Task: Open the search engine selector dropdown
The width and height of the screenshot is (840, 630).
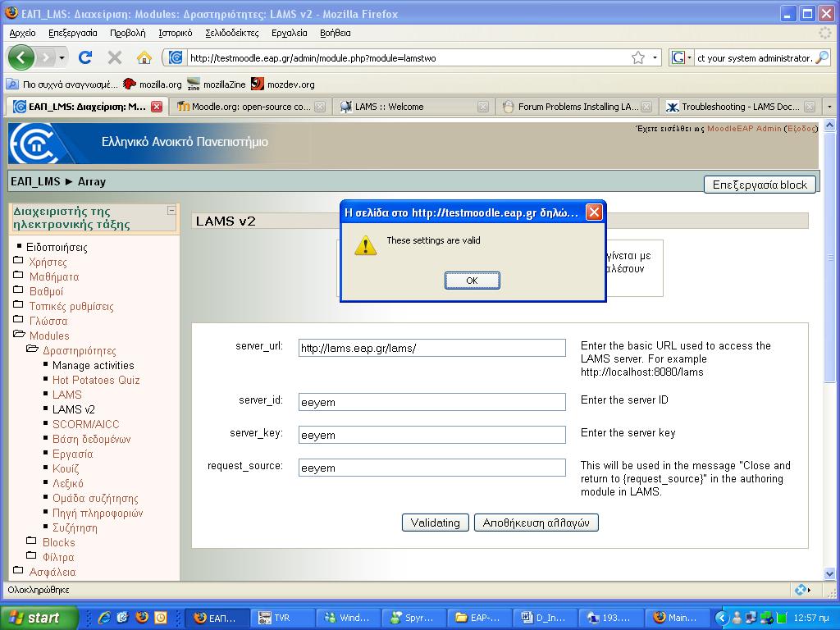Action: point(682,57)
